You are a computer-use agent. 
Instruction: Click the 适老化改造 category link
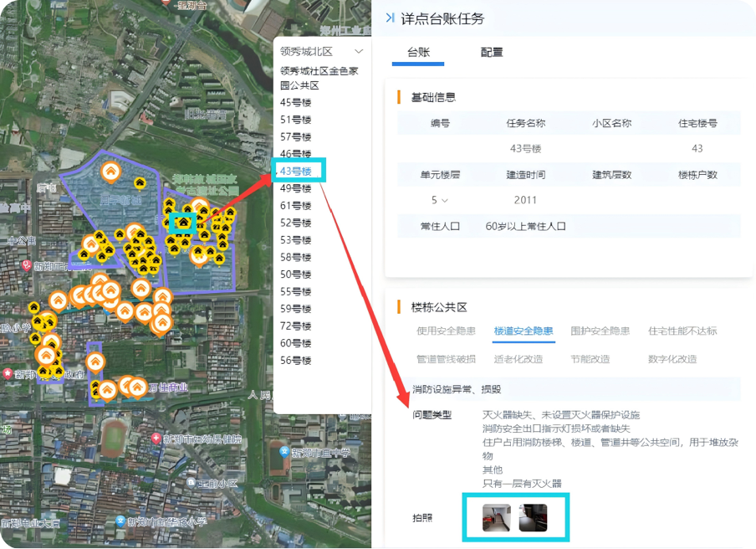(518, 359)
